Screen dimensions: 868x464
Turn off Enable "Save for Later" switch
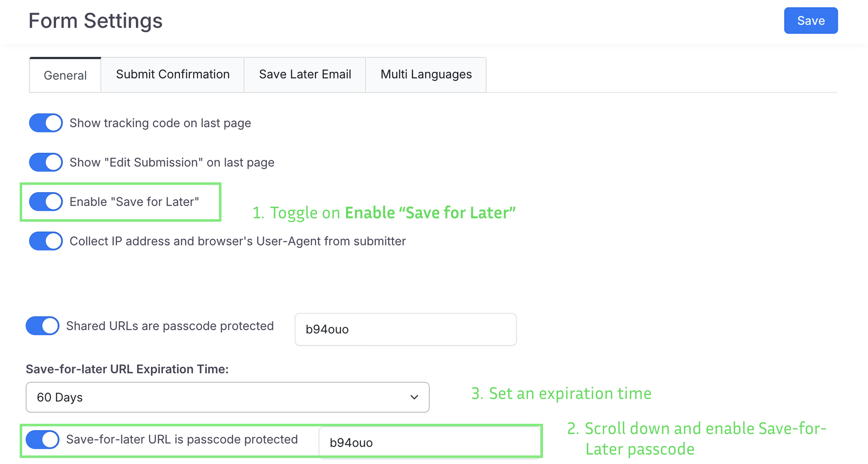46,202
